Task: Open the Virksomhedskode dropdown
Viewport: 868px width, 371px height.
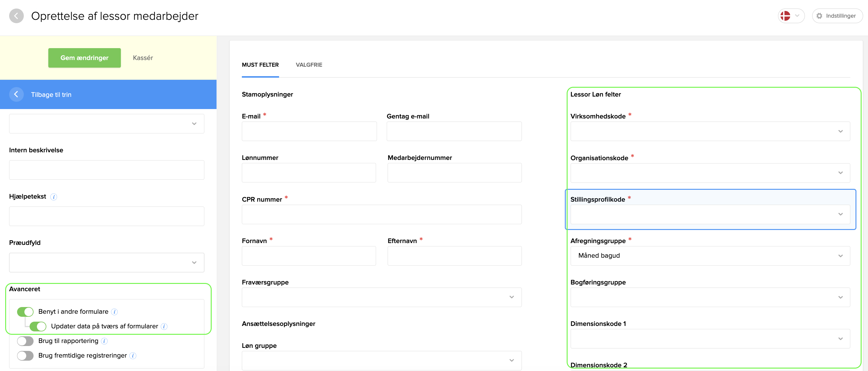Action: click(710, 131)
